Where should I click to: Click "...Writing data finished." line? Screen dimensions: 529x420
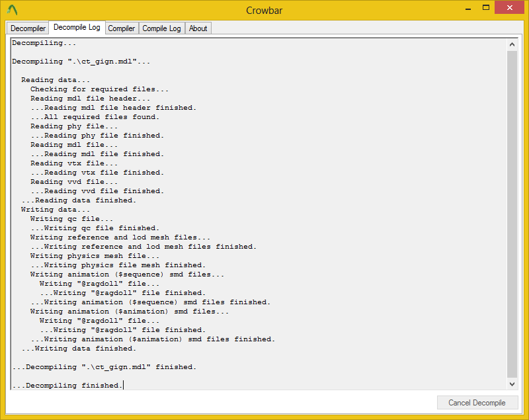tap(79, 349)
